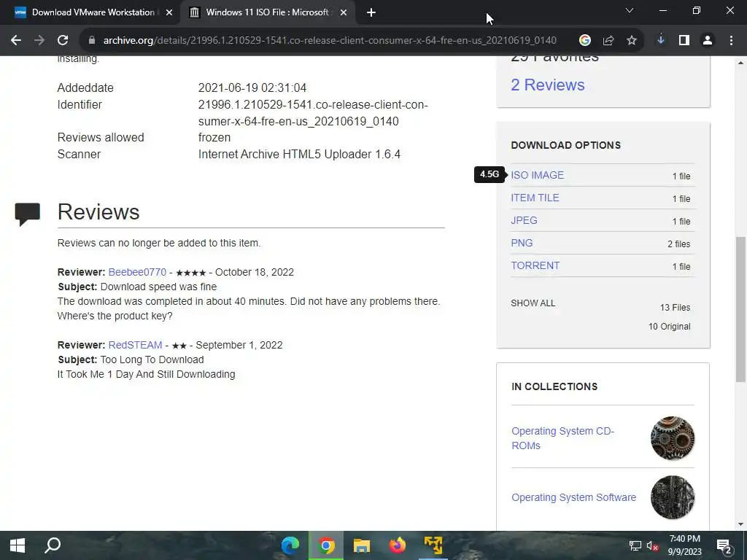The height and width of the screenshot is (560, 747).
Task: Click the Reviews speech bubble icon
Action: tap(27, 214)
